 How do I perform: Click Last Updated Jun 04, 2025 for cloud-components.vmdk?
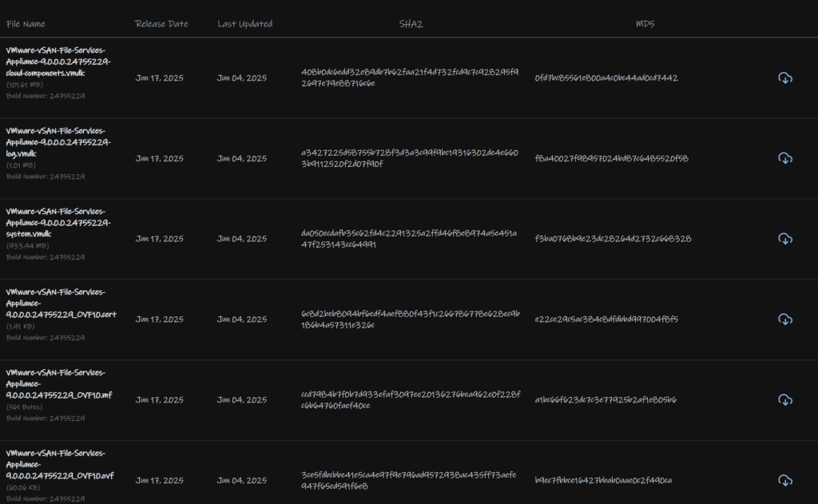[x=242, y=78]
